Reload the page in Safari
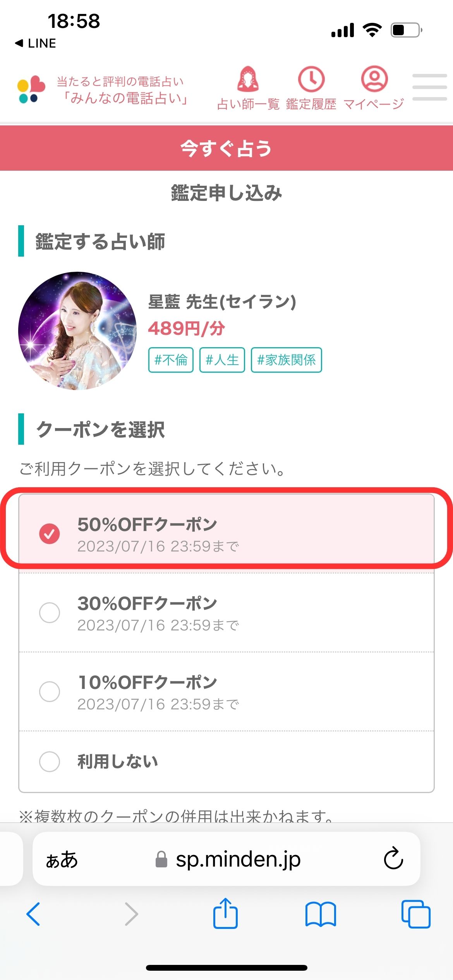 coord(393,858)
